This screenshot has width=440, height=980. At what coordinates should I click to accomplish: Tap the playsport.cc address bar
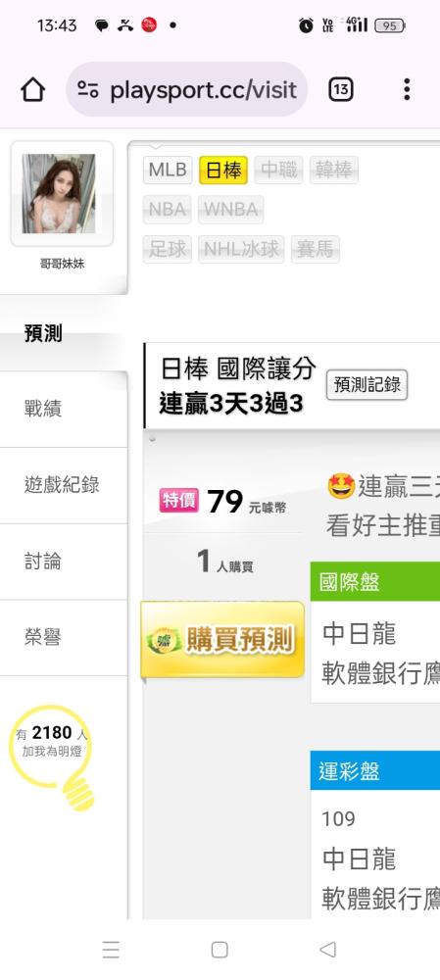click(x=187, y=89)
